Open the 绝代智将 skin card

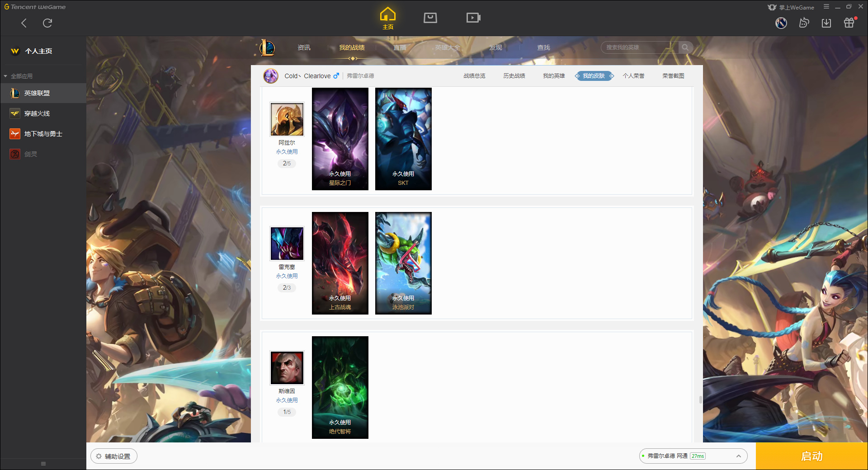tap(340, 387)
